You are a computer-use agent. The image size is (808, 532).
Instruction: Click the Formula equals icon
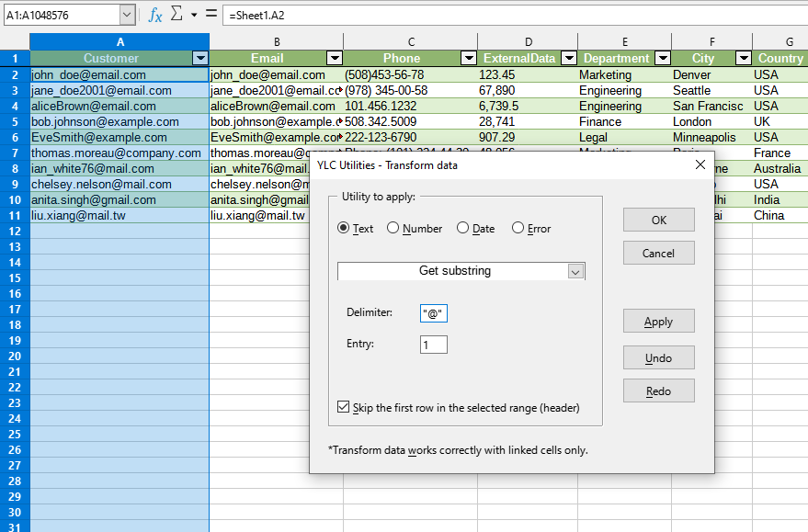click(x=212, y=15)
